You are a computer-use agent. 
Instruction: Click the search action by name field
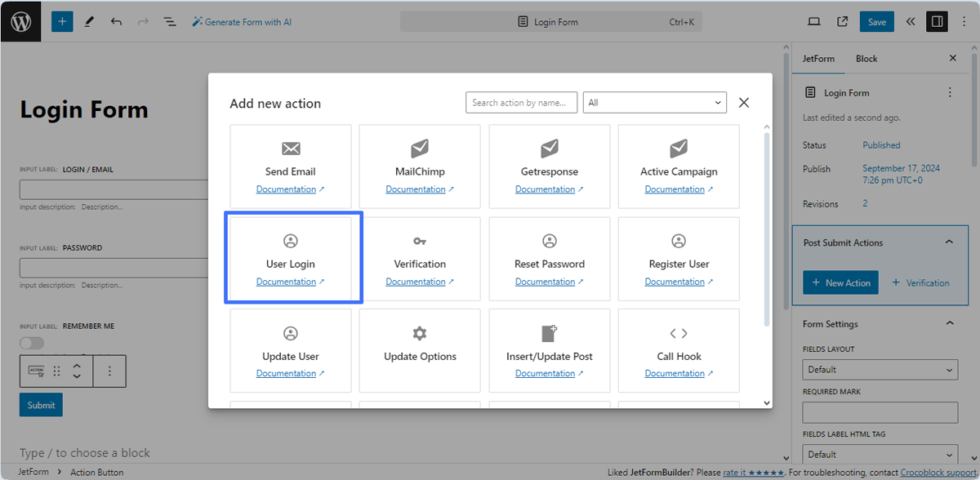(x=521, y=102)
